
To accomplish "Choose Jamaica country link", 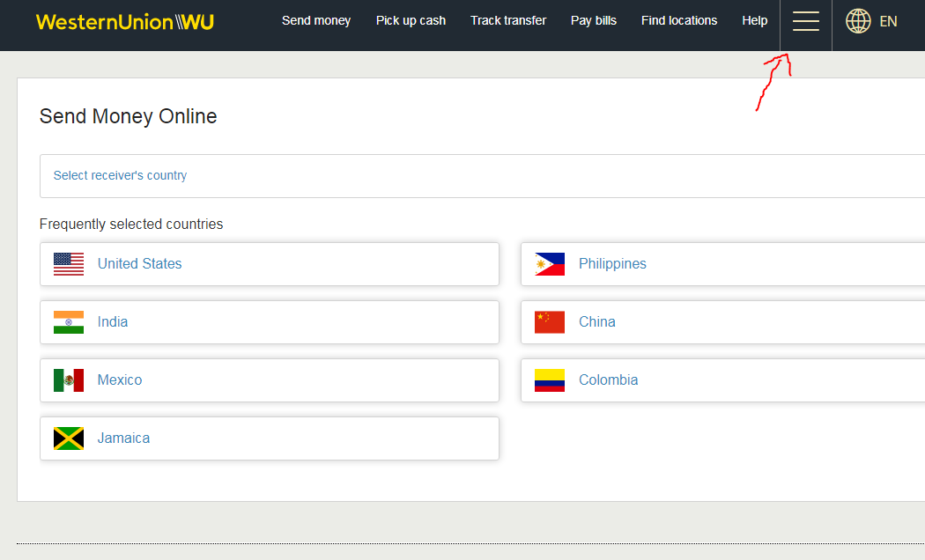I will tap(123, 438).
